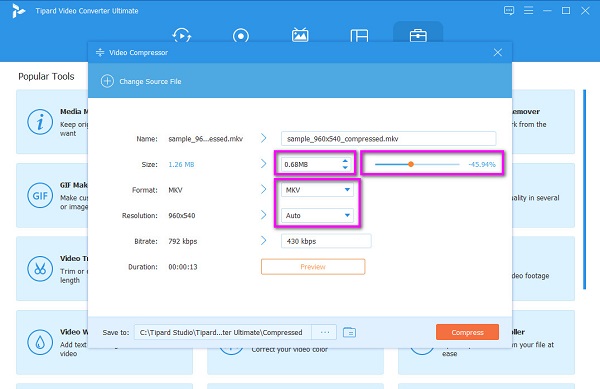Click the feedback chat icon in title bar

(509, 11)
